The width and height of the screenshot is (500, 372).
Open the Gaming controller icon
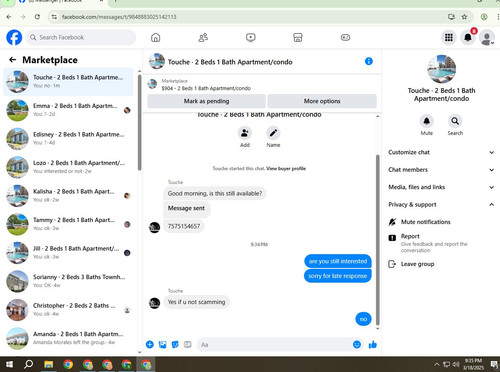pos(345,37)
